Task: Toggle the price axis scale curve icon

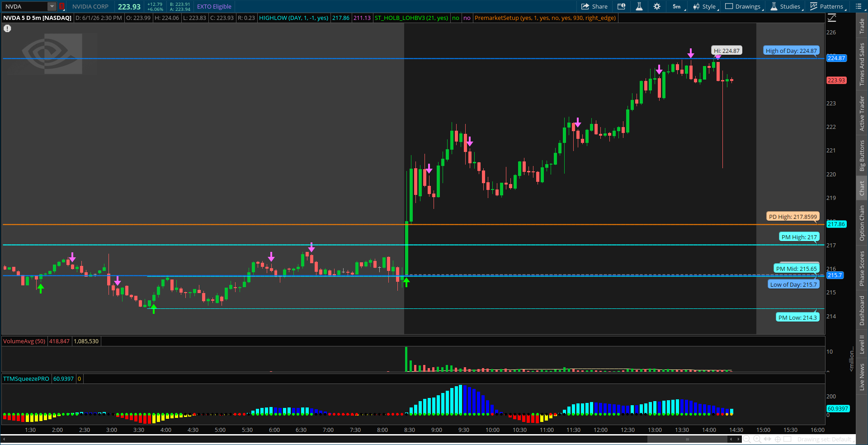Action: [x=832, y=18]
